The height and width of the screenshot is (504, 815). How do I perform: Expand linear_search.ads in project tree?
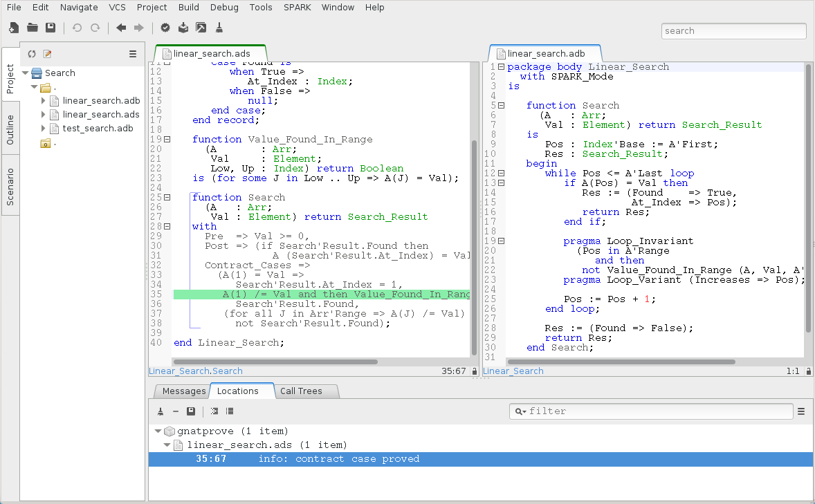pos(44,115)
